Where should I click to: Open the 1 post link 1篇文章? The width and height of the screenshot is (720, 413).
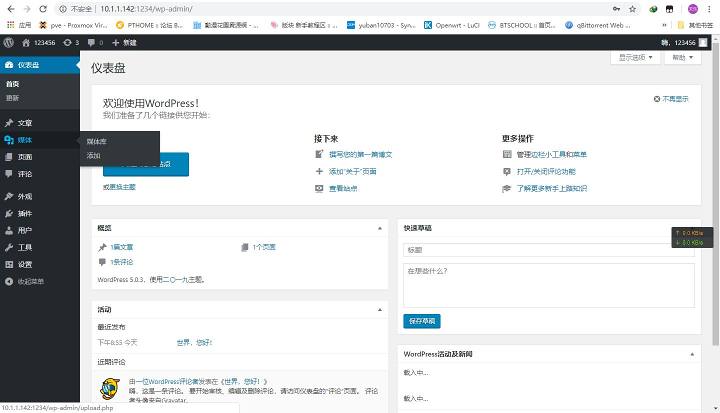pos(122,247)
